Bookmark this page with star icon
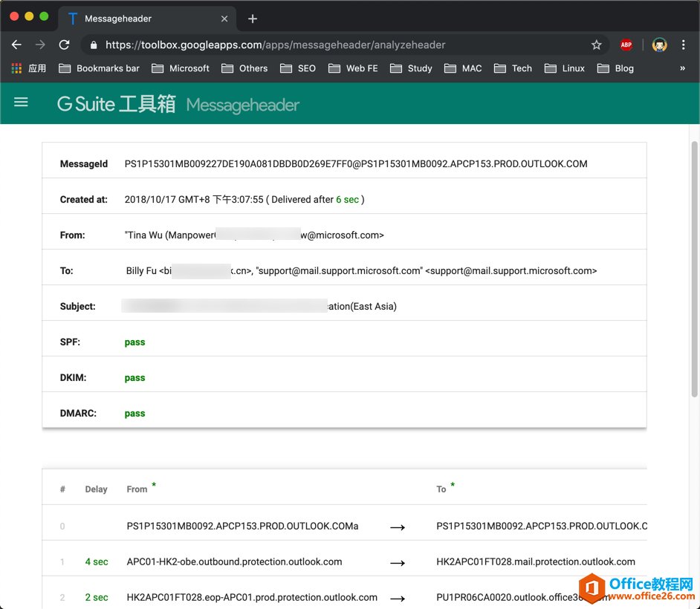 click(596, 45)
